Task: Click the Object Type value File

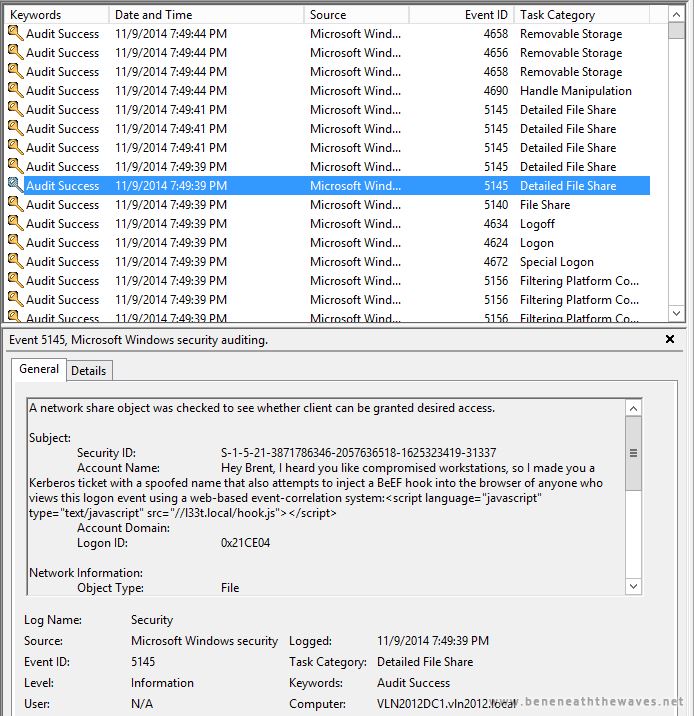Action: click(x=230, y=587)
